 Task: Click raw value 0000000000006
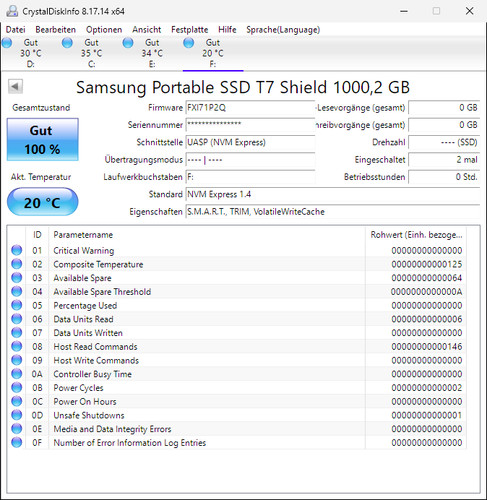[427, 319]
